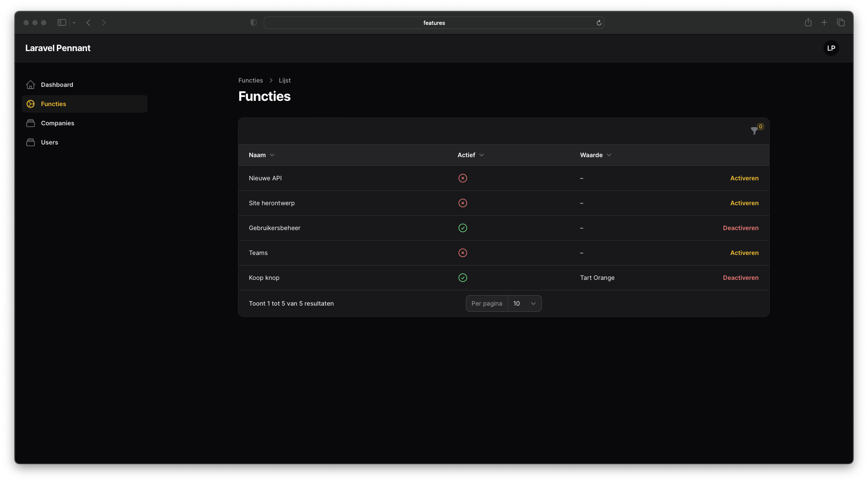Reload the page via address bar icon
The image size is (868, 482).
pos(599,23)
